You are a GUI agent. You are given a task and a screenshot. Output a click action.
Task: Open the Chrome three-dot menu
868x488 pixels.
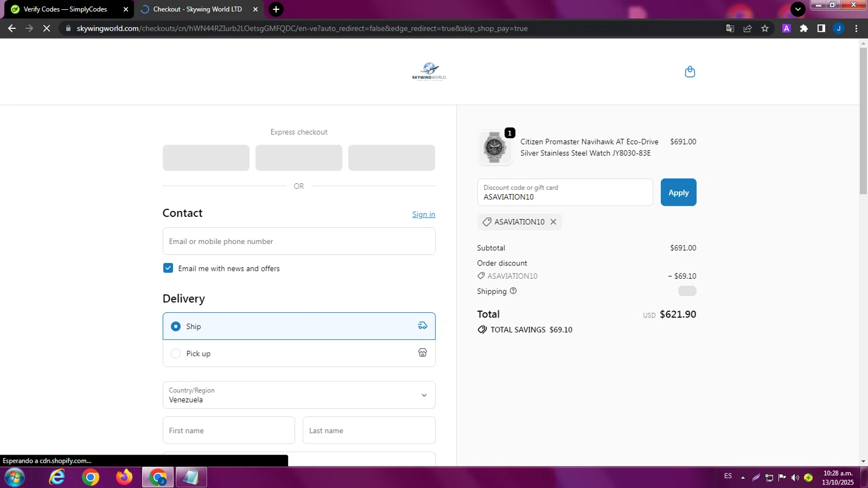click(856, 28)
